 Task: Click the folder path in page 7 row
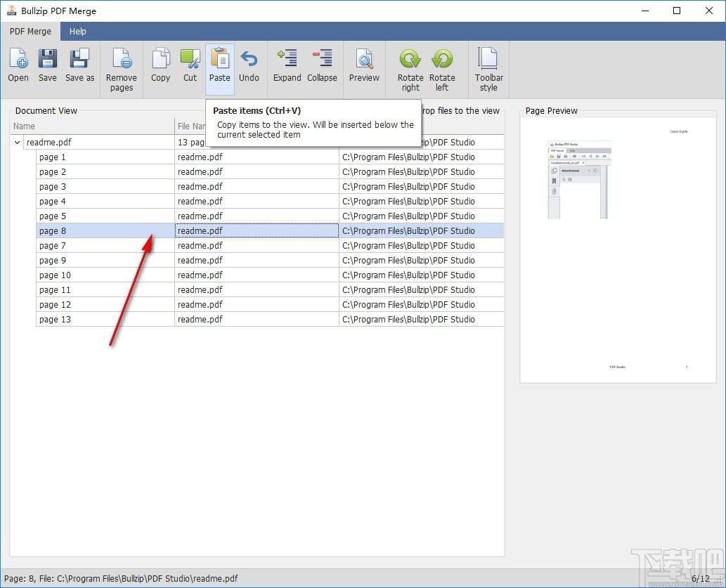408,245
